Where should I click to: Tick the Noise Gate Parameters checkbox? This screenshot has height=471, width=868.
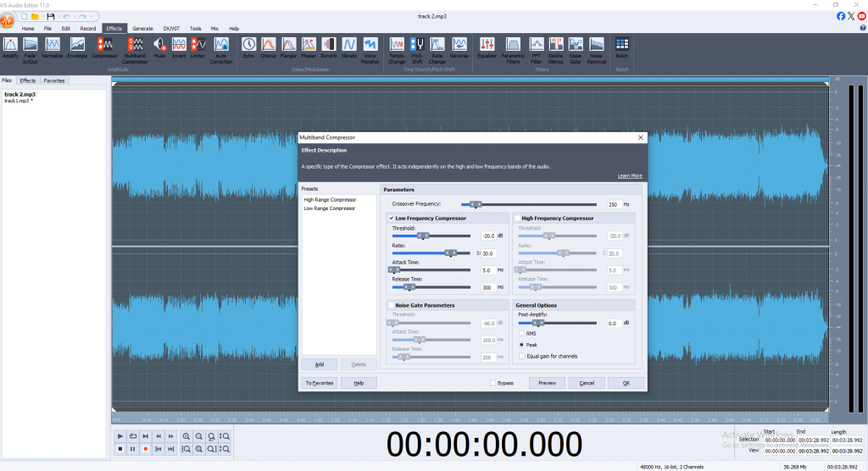(x=391, y=305)
